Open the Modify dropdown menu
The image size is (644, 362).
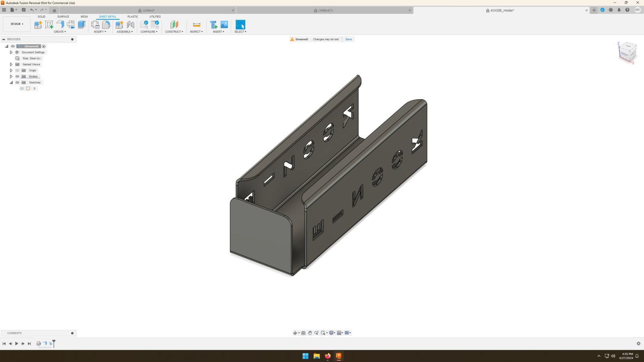pos(100,32)
